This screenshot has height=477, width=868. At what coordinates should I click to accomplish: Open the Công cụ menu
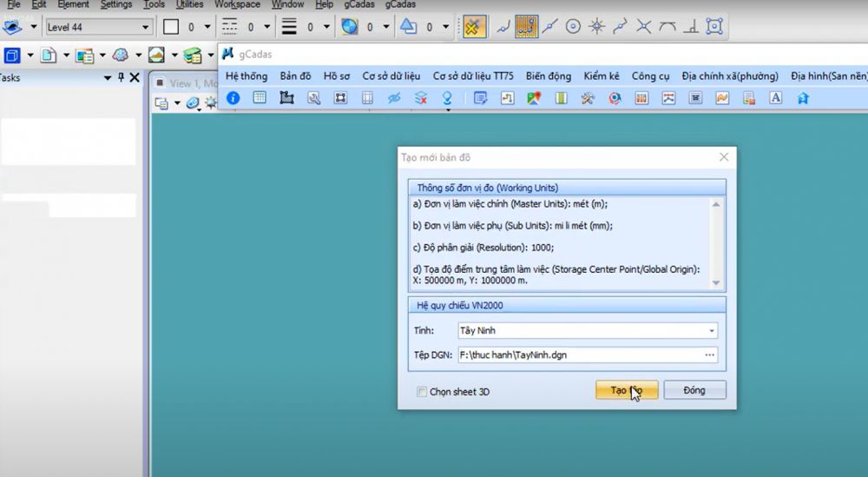pyautogui.click(x=650, y=76)
